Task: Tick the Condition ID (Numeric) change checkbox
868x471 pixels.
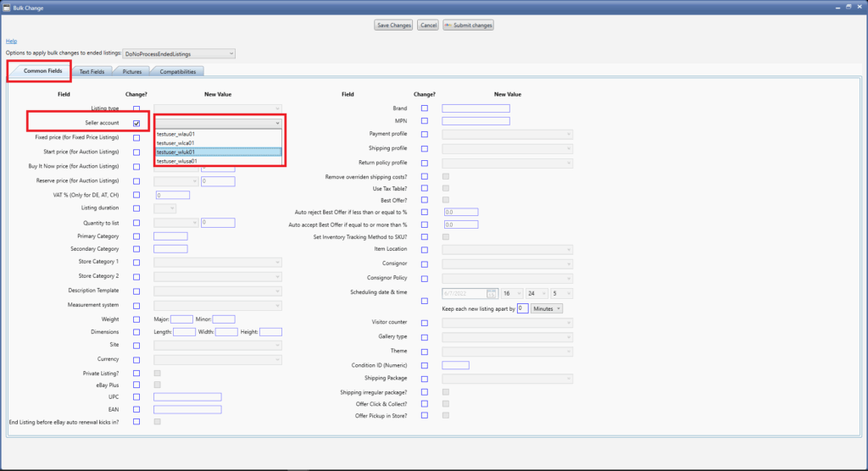Action: coord(425,365)
